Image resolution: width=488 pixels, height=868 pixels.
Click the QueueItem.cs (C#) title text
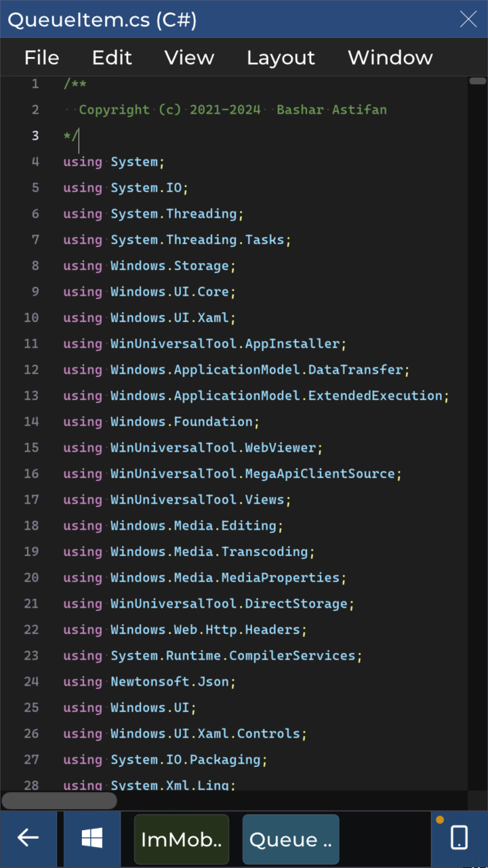102,20
